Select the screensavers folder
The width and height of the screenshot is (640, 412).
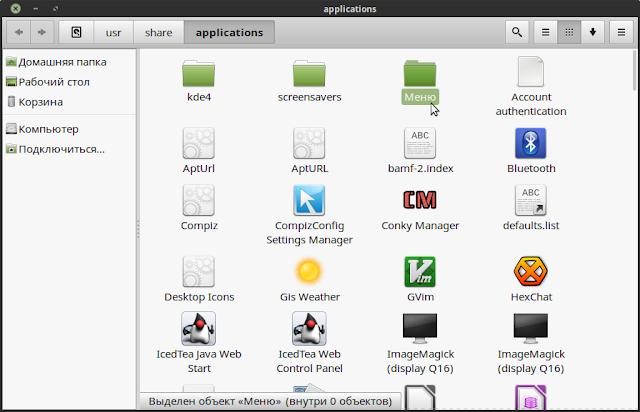(309, 73)
